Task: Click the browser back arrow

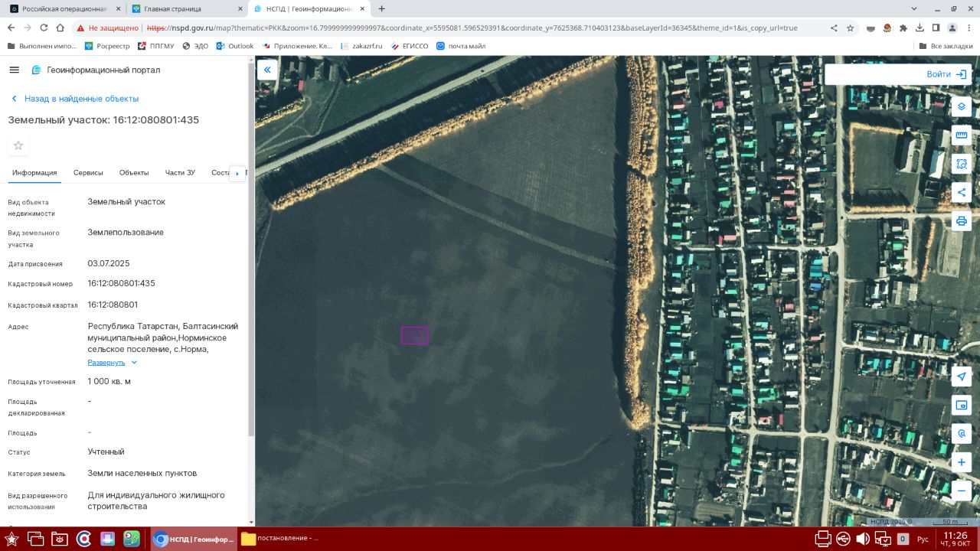Action: tap(11, 28)
